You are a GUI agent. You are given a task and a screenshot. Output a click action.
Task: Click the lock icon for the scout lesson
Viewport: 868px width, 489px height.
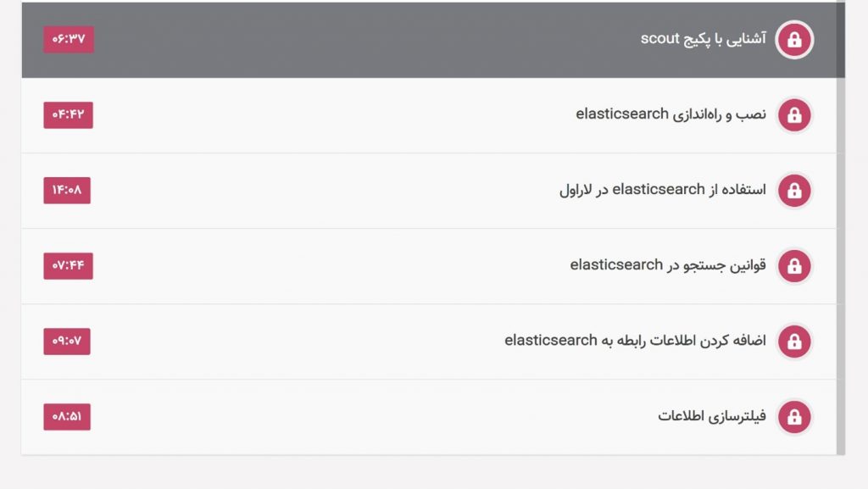point(794,39)
